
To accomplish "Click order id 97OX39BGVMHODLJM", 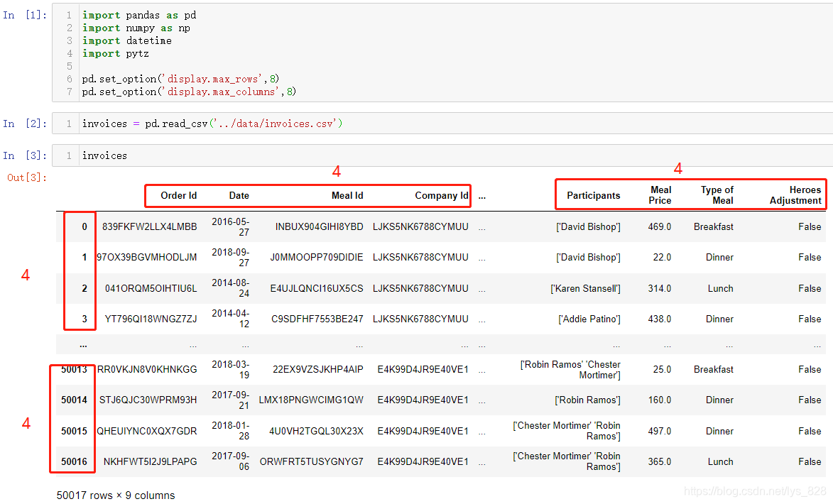I will point(146,257).
